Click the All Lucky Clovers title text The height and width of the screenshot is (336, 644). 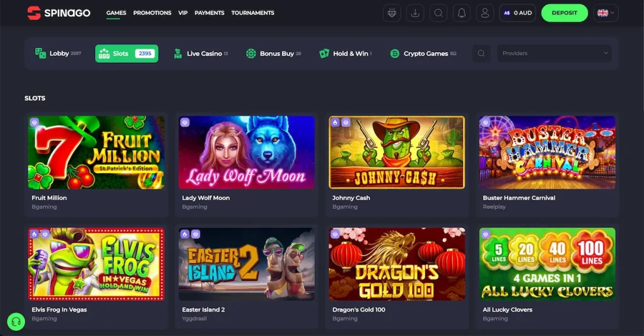pos(508,310)
